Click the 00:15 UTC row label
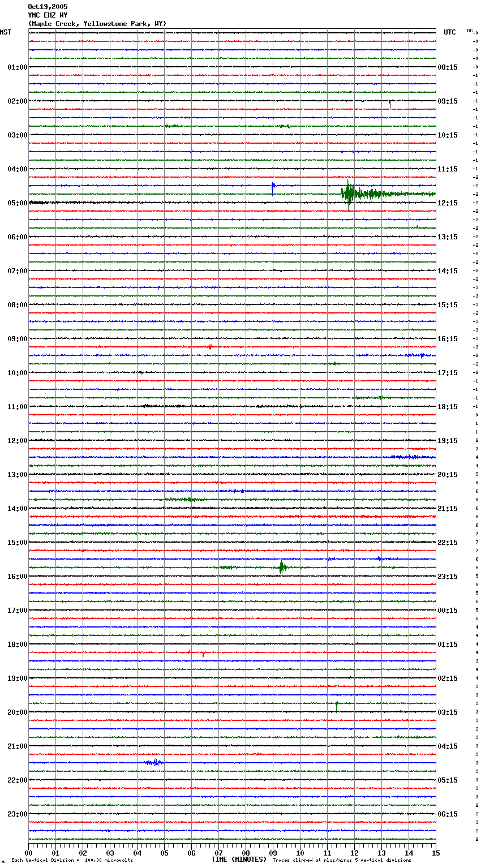481x868 pixels. pyautogui.click(x=448, y=611)
